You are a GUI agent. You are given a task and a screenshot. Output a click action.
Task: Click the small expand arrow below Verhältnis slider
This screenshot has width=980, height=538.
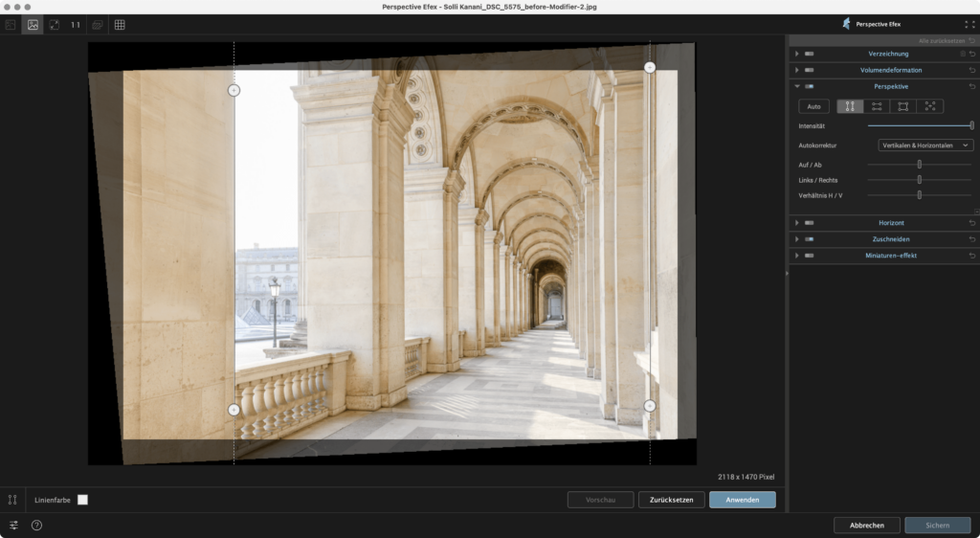tap(976, 212)
